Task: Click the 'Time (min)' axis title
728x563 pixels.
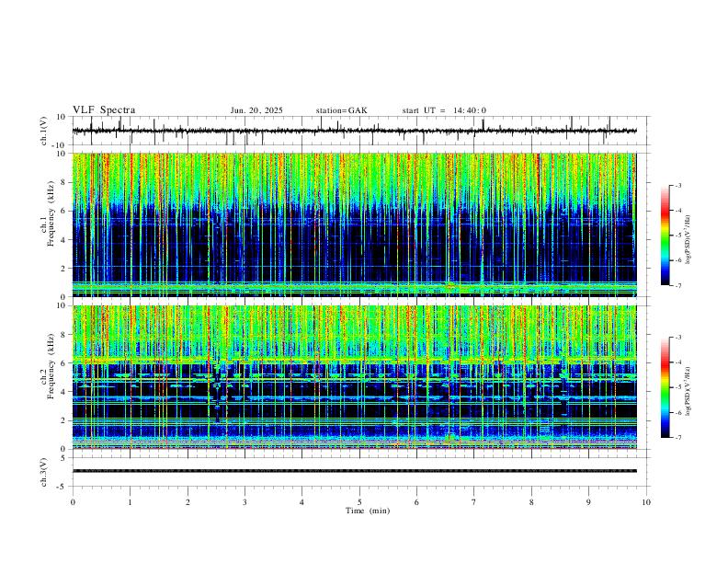Action: [368, 511]
